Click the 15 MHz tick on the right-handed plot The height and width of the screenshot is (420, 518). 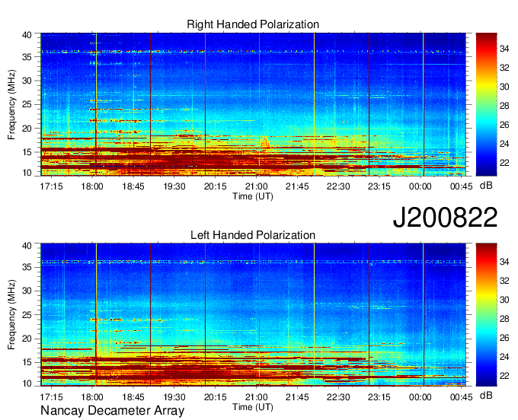27,152
